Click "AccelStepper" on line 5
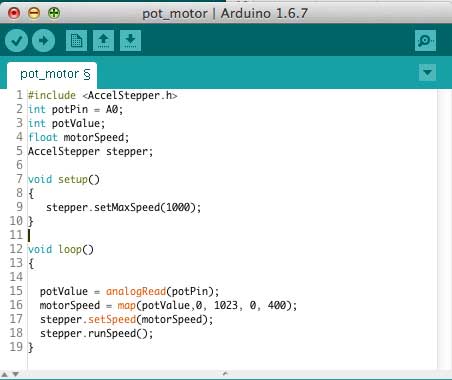The image size is (452, 380). 64,151
